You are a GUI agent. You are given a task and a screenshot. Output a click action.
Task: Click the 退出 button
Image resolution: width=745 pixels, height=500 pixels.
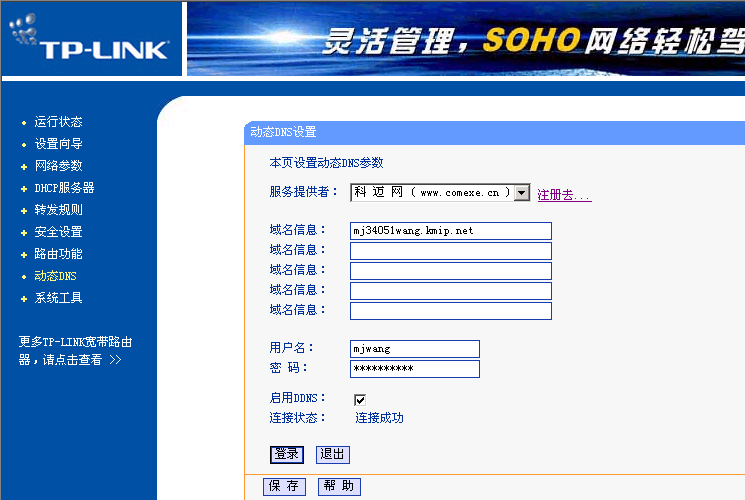[x=332, y=454]
